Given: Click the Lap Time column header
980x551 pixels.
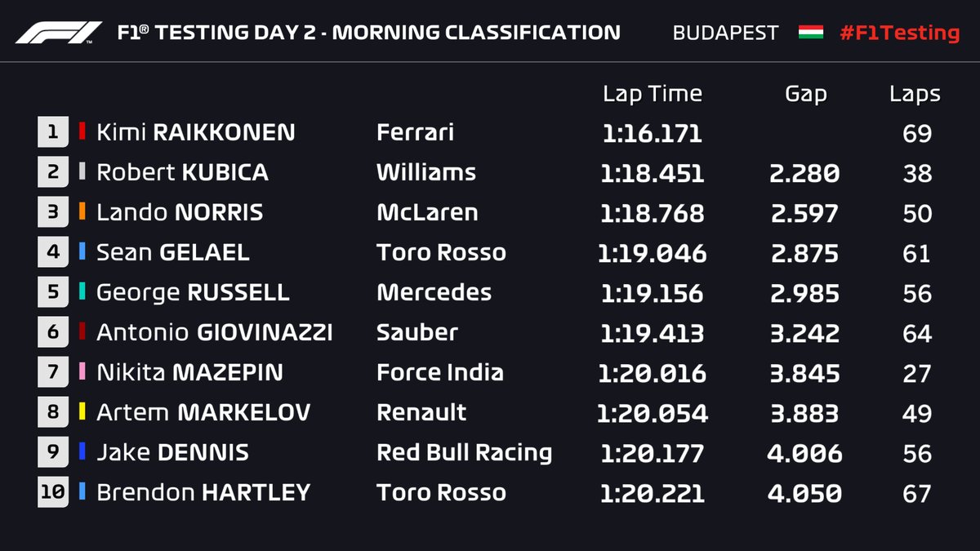Looking at the screenshot, I should click(x=652, y=94).
